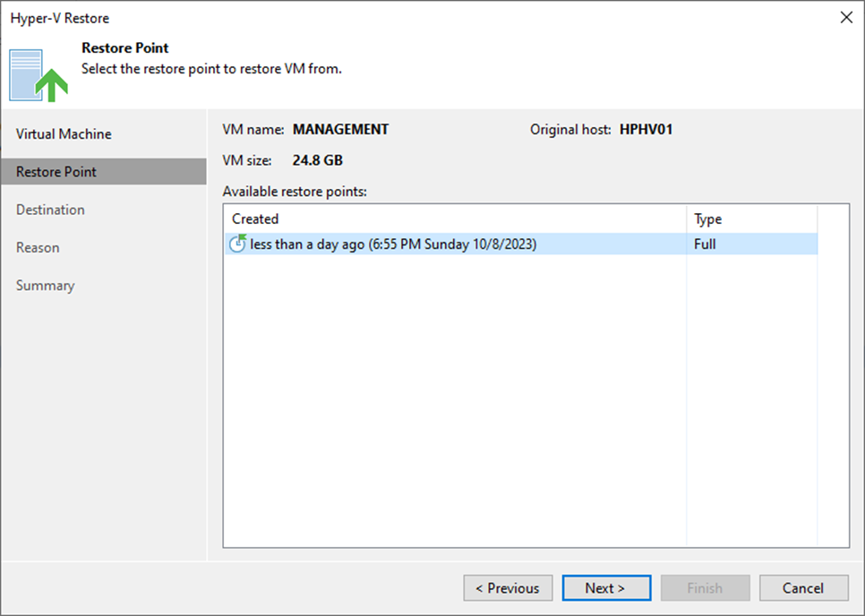Go to the Virtual Machine step
Viewport: 865px width, 616px height.
[x=64, y=134]
